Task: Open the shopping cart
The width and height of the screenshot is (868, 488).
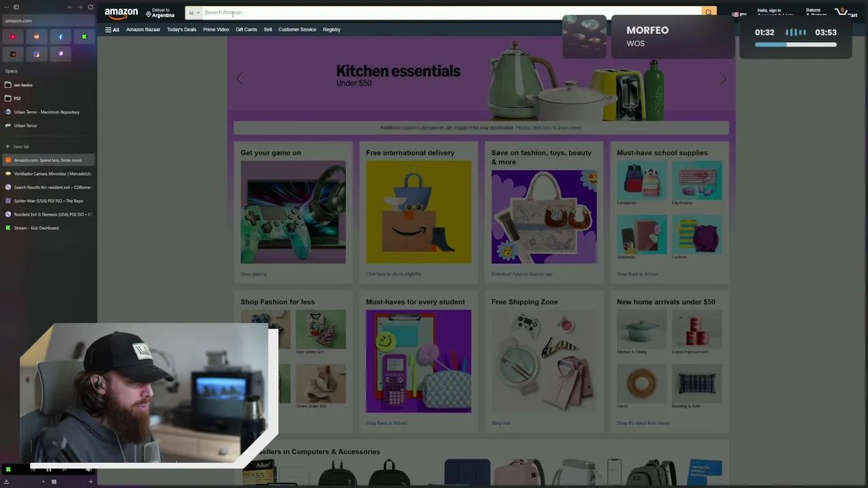Action: click(x=847, y=13)
